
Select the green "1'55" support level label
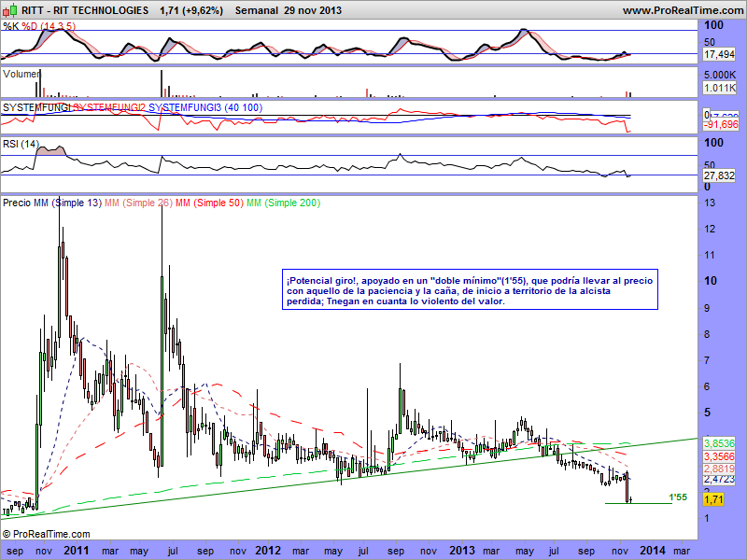678,497
